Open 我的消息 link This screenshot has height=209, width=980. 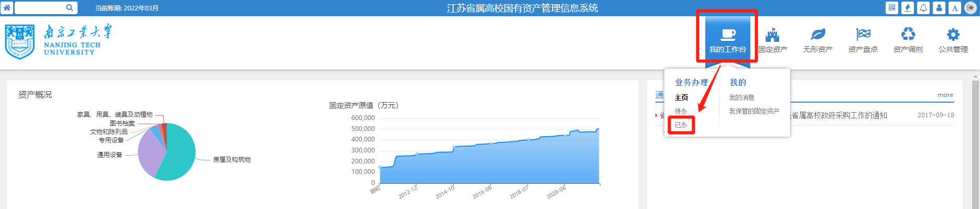coord(741,97)
